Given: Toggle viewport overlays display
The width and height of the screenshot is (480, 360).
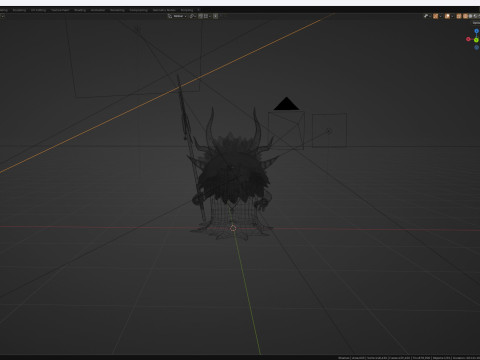Looking at the screenshot, I should [447, 16].
